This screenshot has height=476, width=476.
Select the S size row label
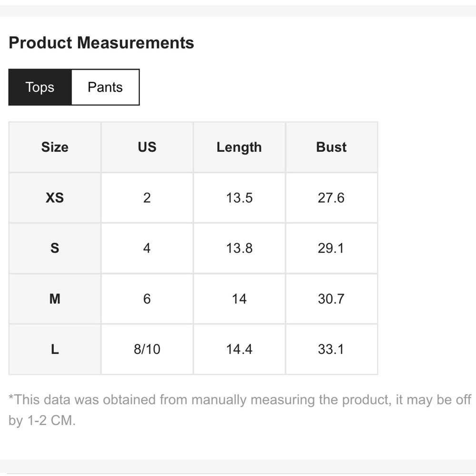55,248
